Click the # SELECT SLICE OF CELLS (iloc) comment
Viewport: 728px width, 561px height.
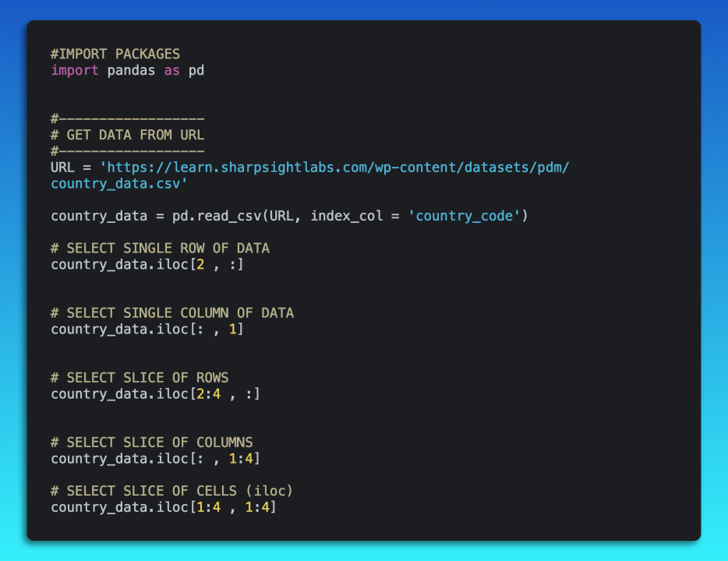172,491
